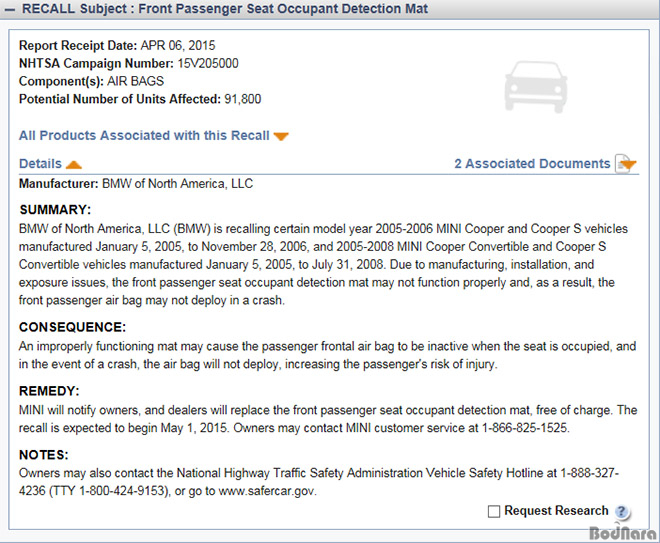Click the Details link

coord(40,163)
